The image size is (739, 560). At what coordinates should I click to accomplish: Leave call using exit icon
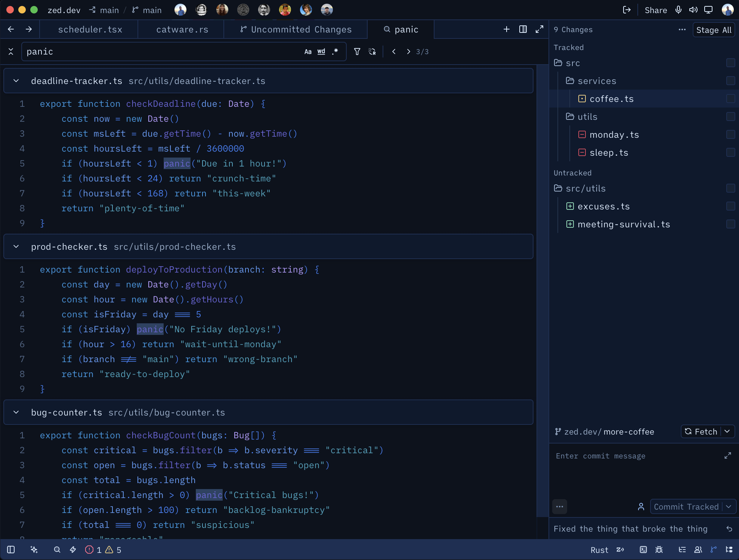627,10
